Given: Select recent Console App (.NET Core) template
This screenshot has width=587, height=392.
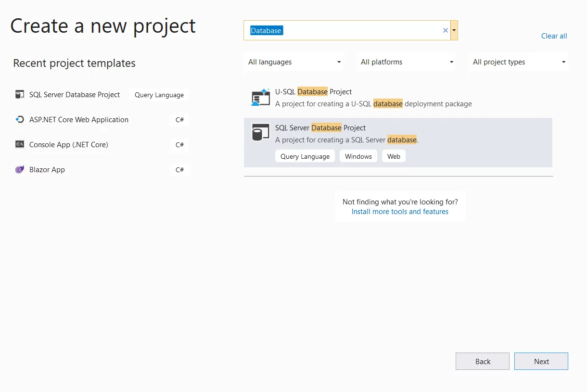Looking at the screenshot, I should click(69, 145).
